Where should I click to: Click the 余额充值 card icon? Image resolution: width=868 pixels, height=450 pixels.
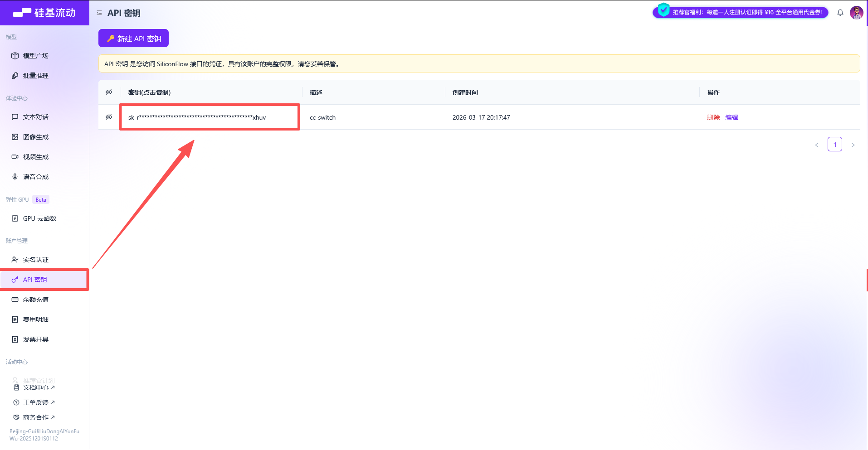[15, 300]
